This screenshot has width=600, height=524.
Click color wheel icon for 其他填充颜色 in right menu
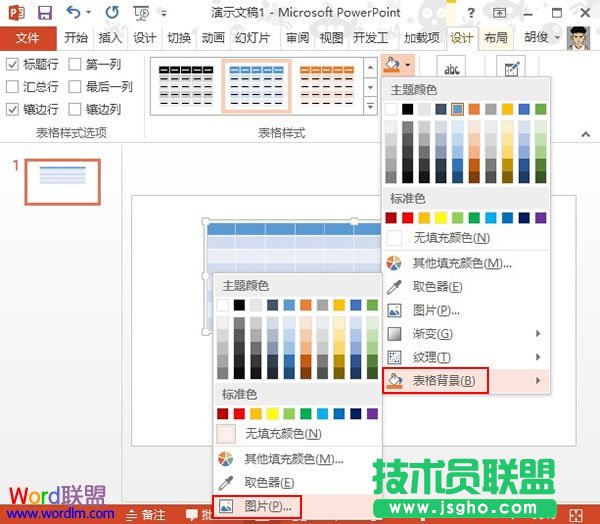[394, 263]
